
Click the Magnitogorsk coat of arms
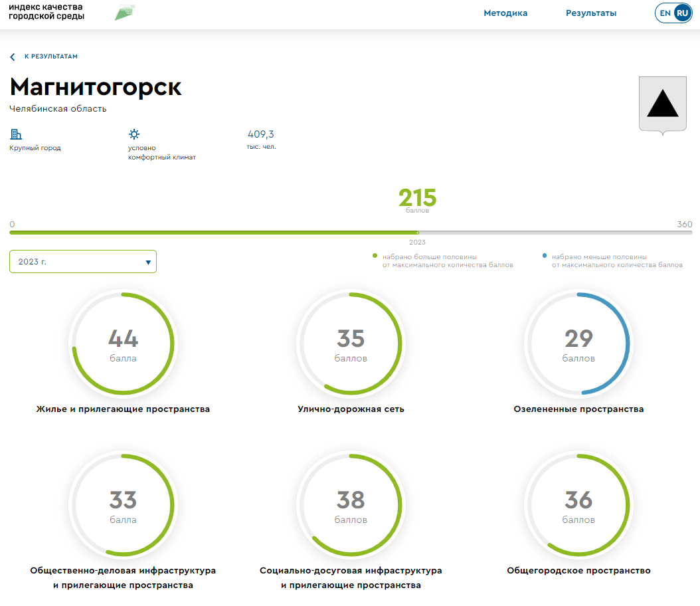[662, 105]
